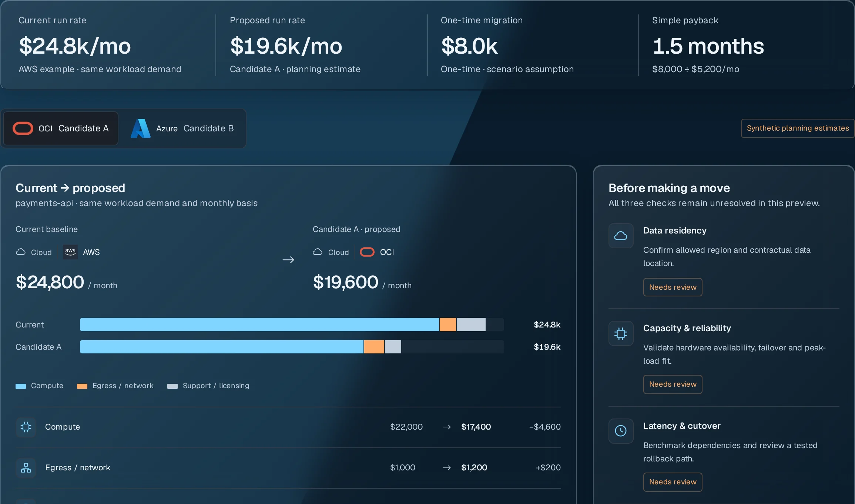
Task: Click the "AWS example · same workload demand" caption
Action: point(100,69)
